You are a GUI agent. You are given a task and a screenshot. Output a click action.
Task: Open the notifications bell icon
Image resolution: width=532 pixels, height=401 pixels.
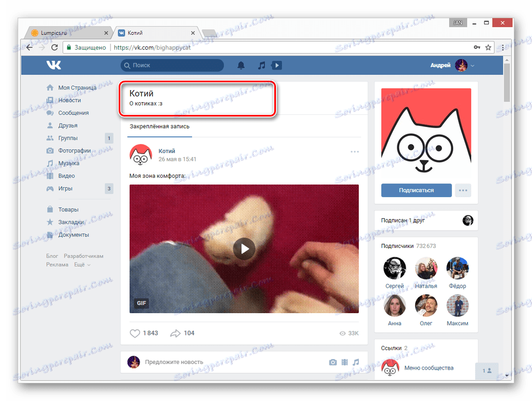[x=241, y=65]
